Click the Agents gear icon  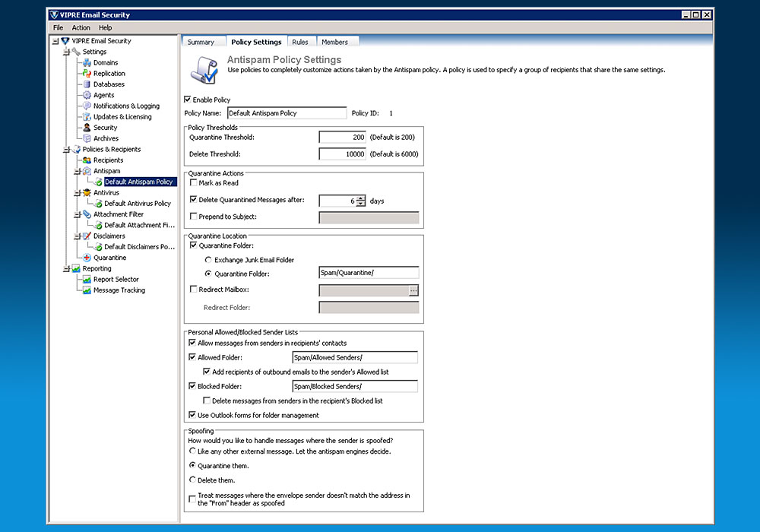point(87,95)
